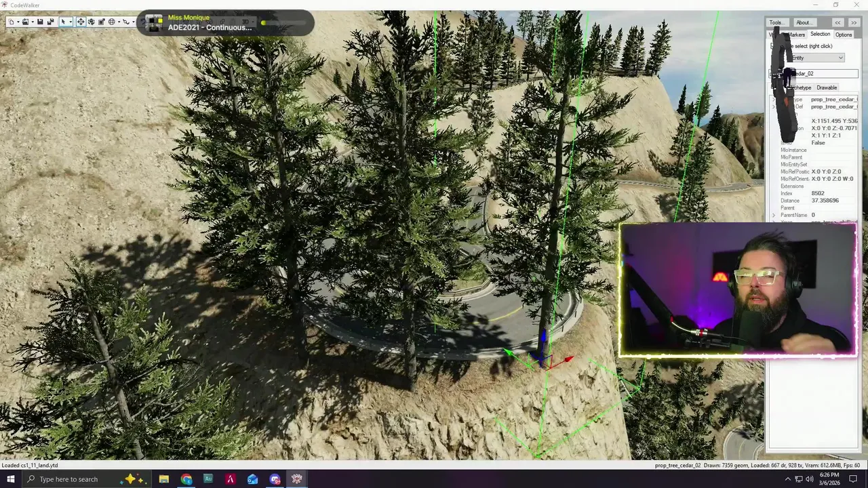Select the Distance value 37.358696
868x488 pixels.
click(x=825, y=201)
